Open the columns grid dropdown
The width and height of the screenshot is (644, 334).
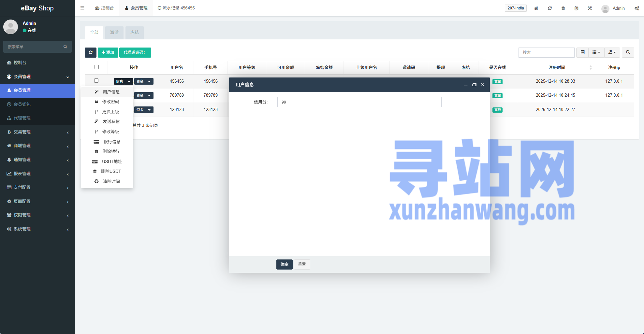596,52
